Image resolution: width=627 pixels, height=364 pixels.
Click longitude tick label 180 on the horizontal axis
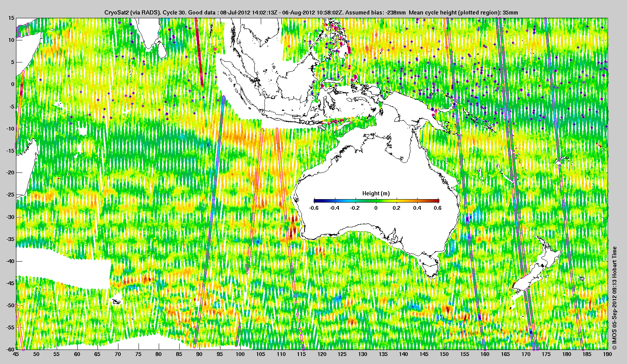click(567, 354)
